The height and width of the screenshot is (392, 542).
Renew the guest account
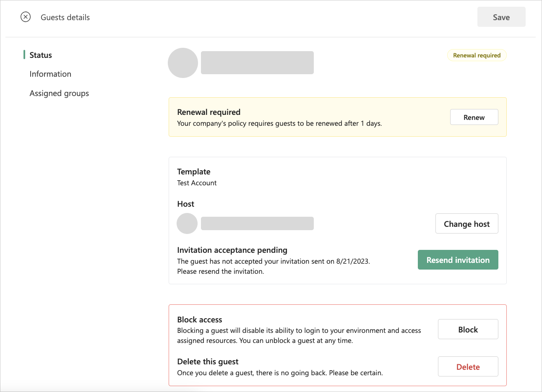[x=474, y=117]
